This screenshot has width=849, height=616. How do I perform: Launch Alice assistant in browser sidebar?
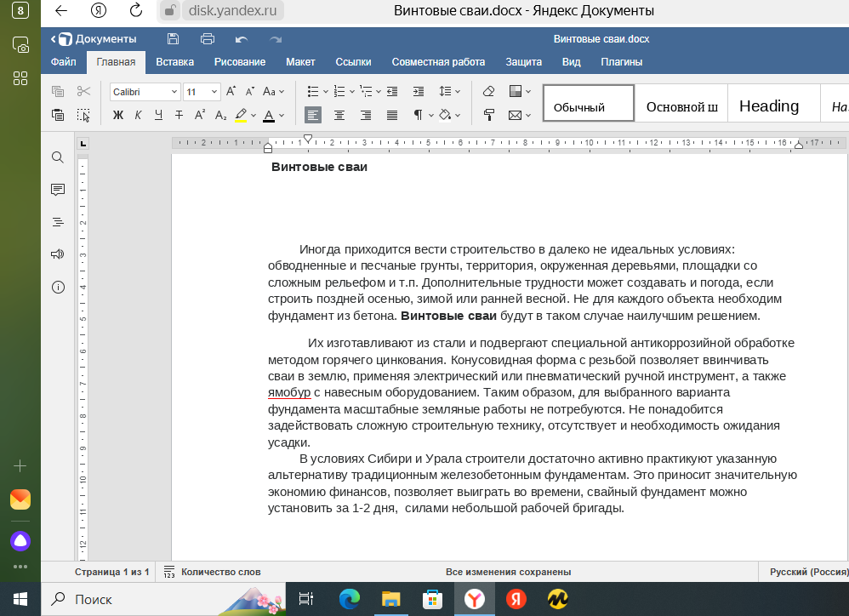(x=20, y=541)
